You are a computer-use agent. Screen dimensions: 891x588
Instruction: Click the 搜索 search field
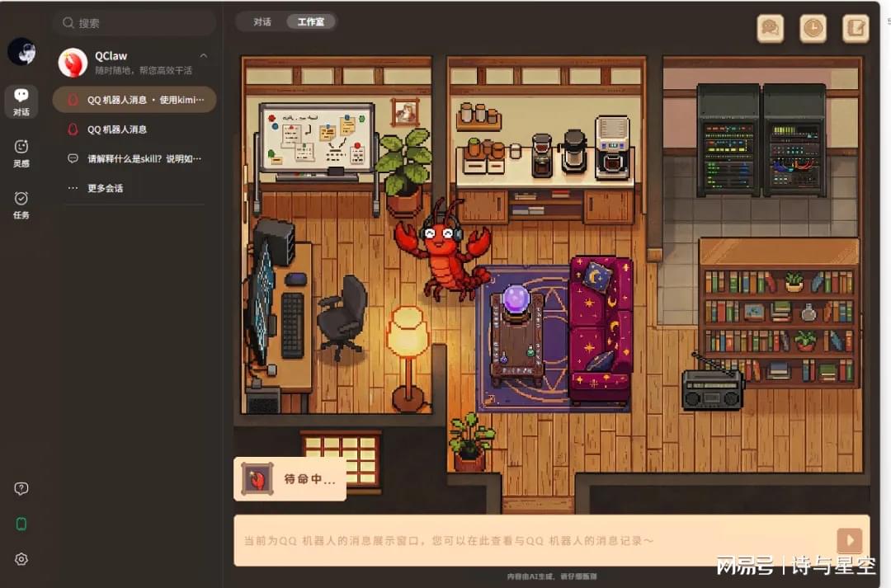(x=134, y=23)
